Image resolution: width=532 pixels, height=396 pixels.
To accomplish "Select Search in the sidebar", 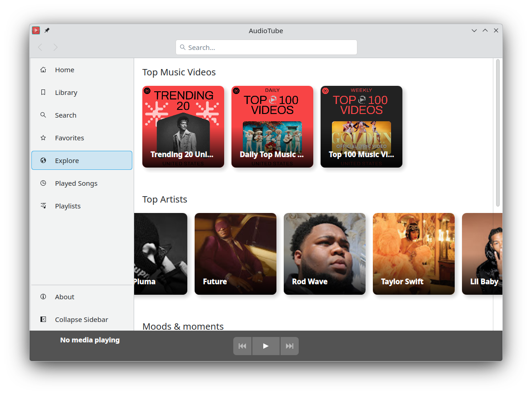I will (65, 115).
